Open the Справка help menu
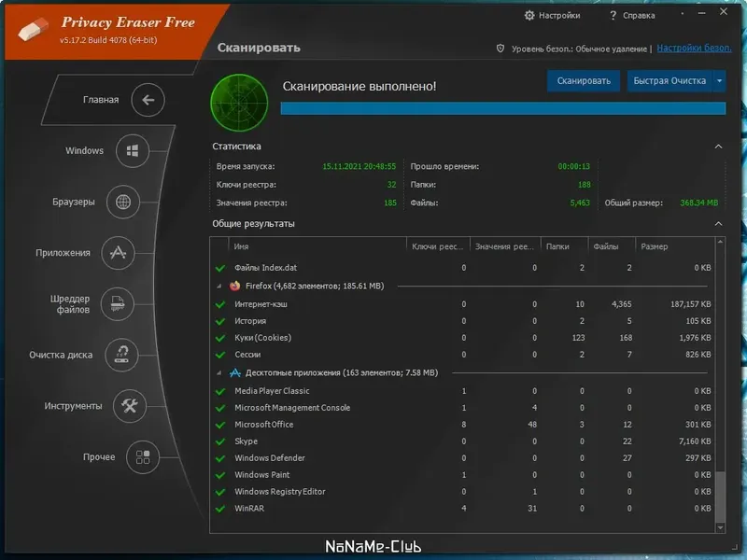 coord(632,15)
